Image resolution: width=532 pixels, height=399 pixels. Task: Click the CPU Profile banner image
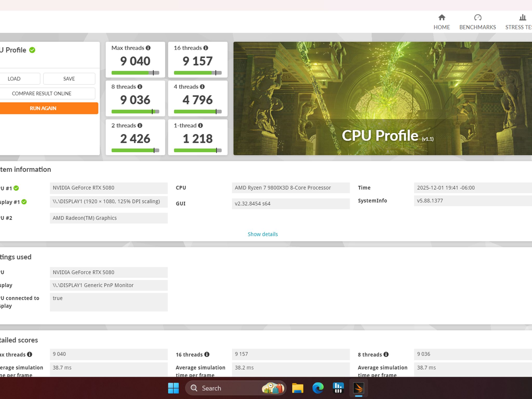tap(383, 98)
